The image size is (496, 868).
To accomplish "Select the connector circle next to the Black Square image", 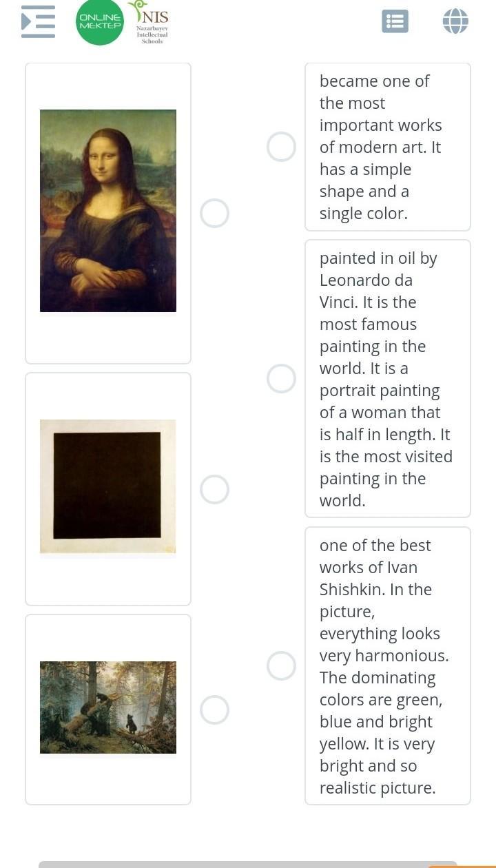I will 214,490.
